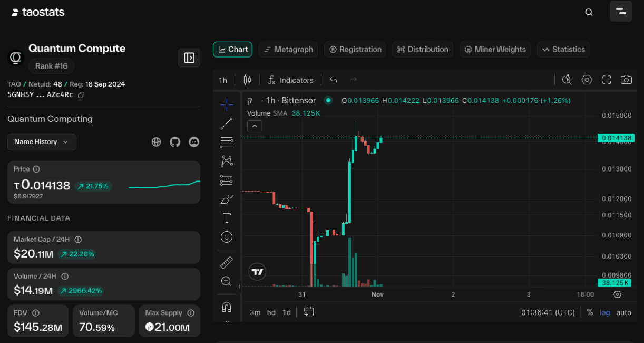Open the GitHub repository link icon

point(175,141)
